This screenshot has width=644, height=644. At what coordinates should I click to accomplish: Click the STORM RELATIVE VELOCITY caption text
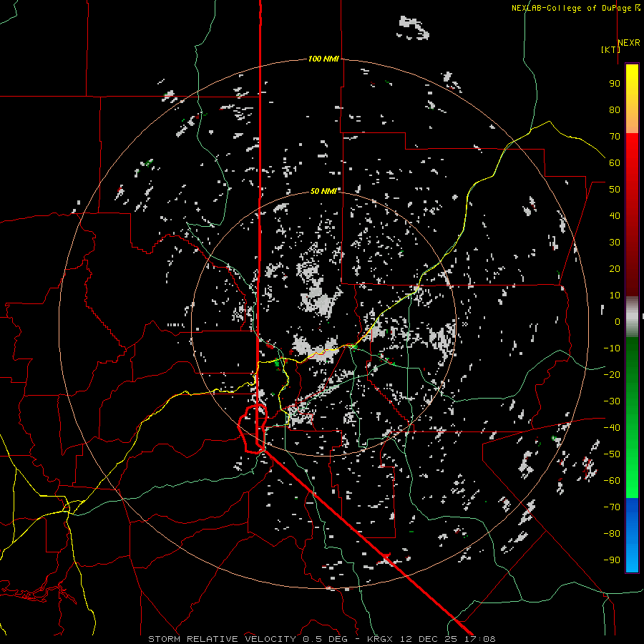click(x=222, y=639)
